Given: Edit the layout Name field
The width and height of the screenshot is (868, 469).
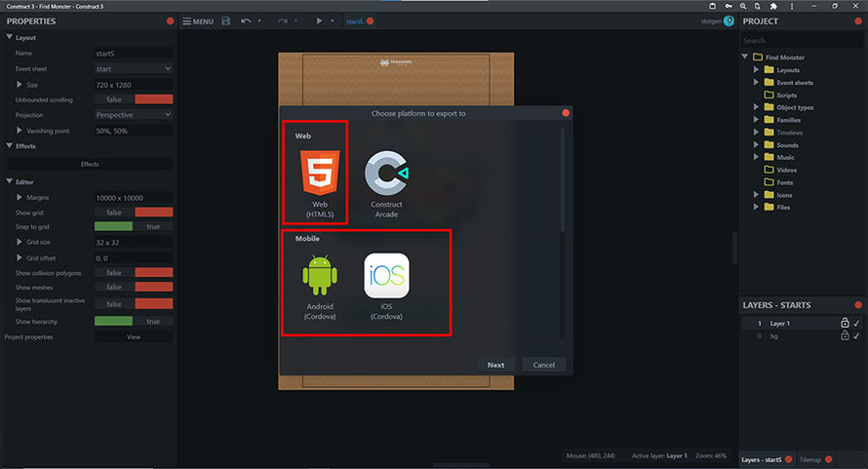Looking at the screenshot, I should tap(134, 54).
